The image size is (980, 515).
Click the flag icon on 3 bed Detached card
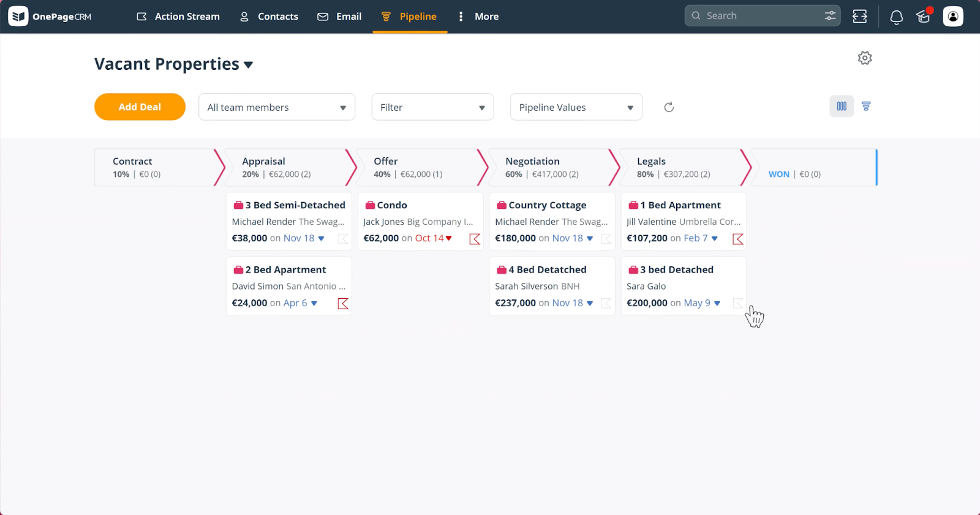point(738,303)
